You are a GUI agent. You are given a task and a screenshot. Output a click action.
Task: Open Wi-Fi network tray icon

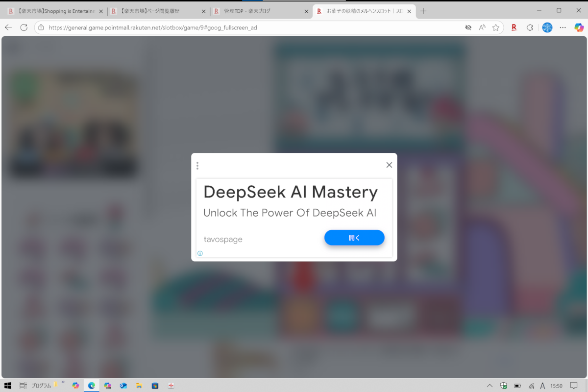[531, 386]
